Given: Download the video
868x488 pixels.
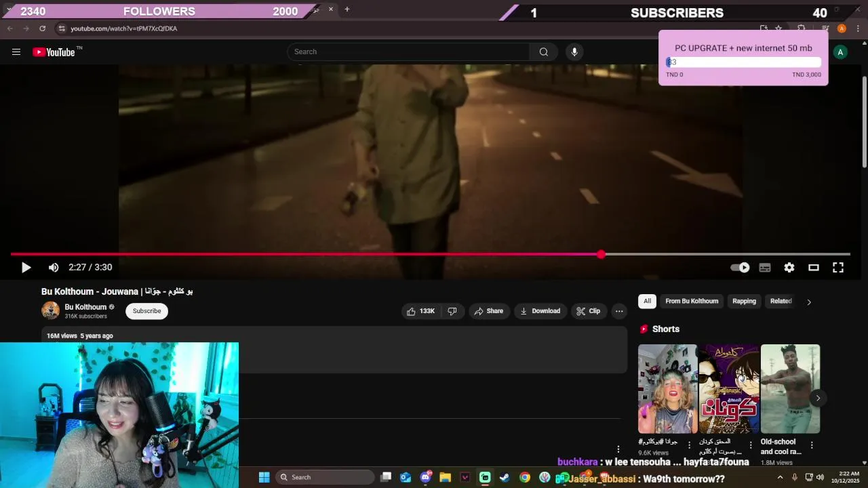Looking at the screenshot, I should point(540,311).
